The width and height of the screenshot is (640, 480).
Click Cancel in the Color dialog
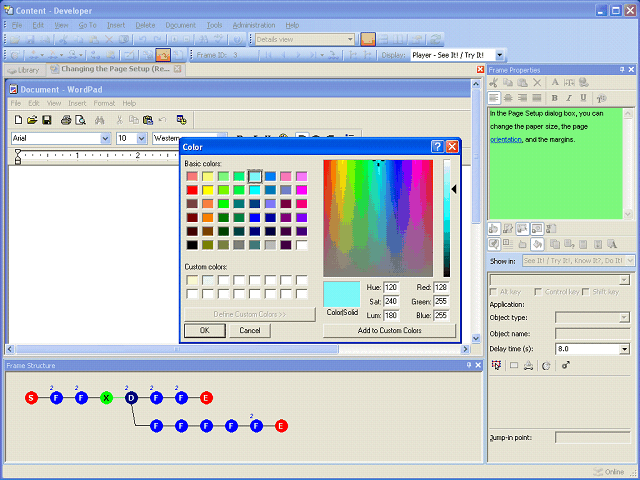250,330
